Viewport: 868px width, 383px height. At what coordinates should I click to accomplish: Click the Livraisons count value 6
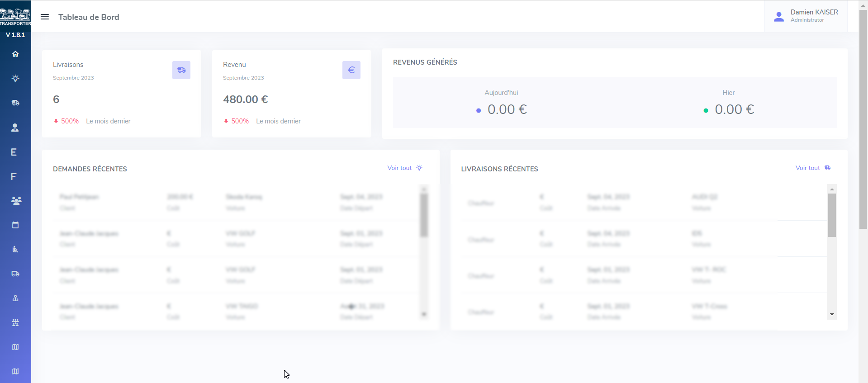[56, 99]
